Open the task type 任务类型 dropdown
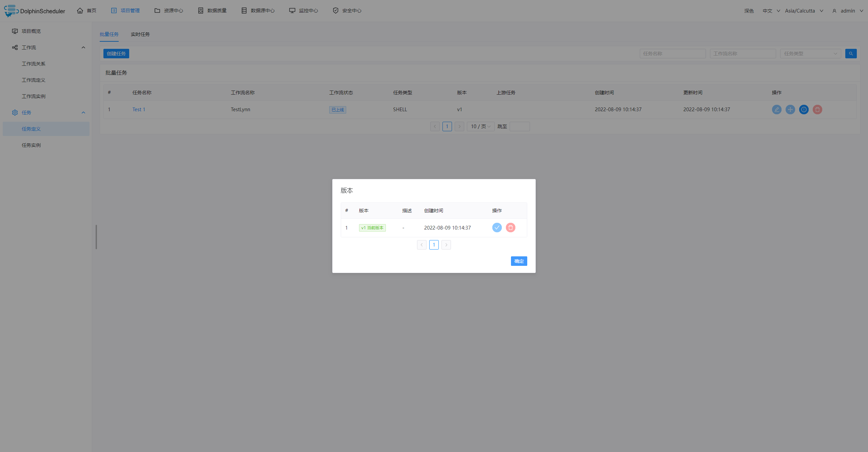868x452 pixels. [x=810, y=54]
